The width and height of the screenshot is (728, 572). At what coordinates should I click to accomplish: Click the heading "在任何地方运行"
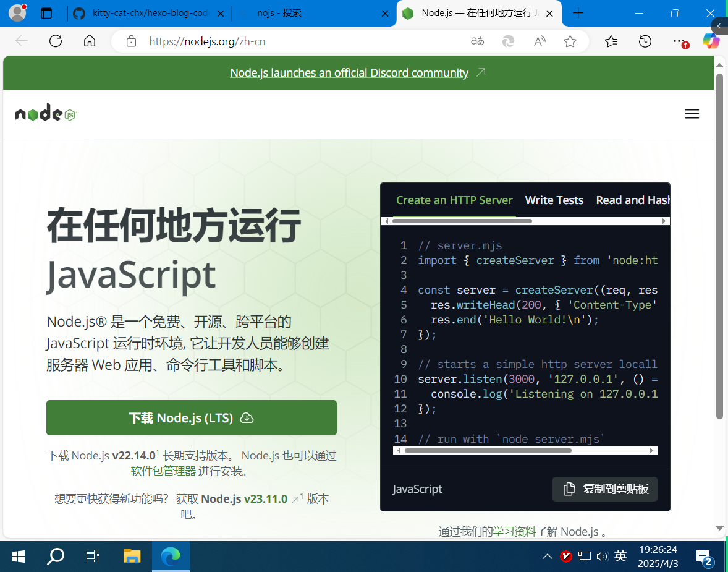174,225
